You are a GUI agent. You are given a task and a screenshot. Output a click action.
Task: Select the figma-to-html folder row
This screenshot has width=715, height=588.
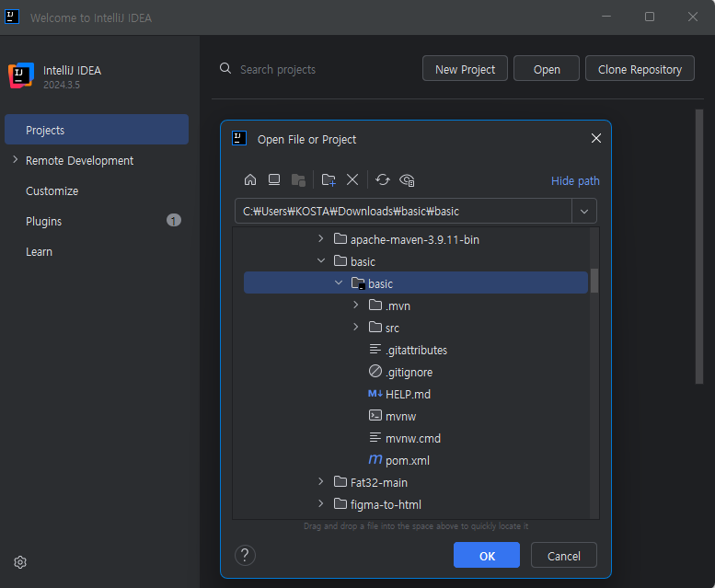(415, 504)
